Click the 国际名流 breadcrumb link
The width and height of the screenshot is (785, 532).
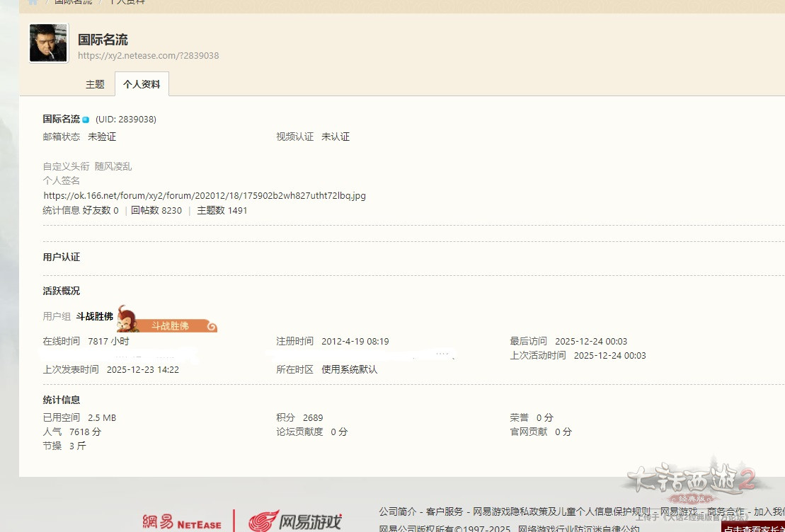[x=73, y=2]
